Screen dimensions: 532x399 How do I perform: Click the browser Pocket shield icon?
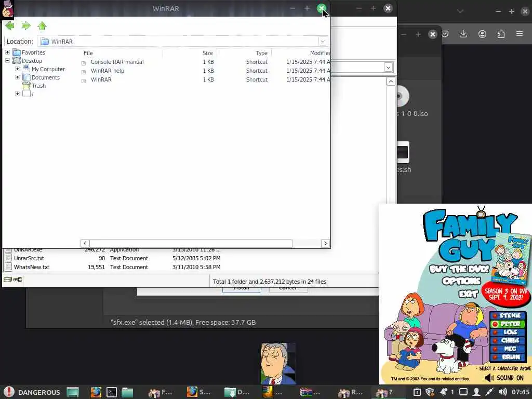pyautogui.click(x=445, y=34)
